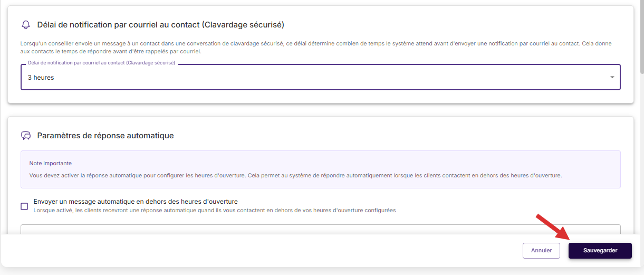Screen dimensions: 644x275
Task: Click the description starting Lorsqu'un conseiller envoie
Action: [316, 48]
